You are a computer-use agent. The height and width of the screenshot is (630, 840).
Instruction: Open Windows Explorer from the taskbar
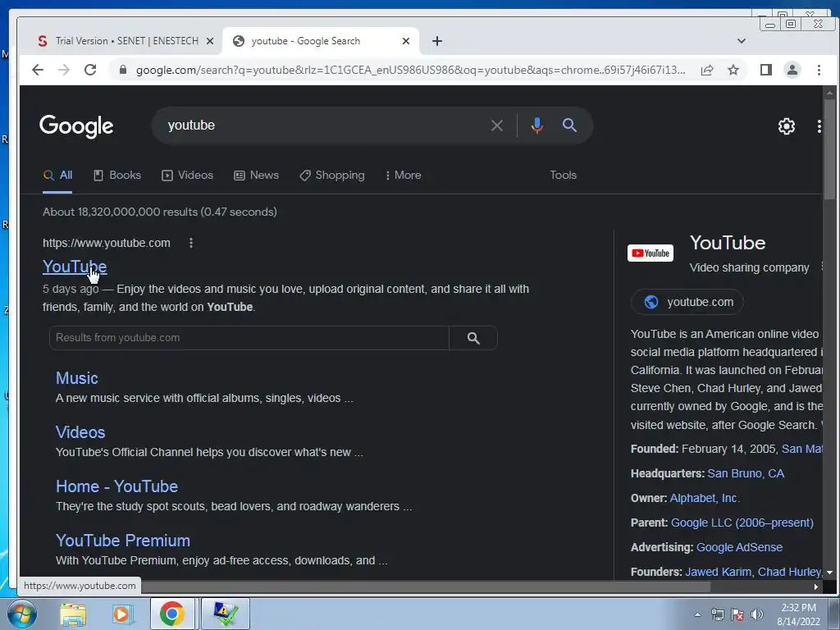(x=73, y=614)
